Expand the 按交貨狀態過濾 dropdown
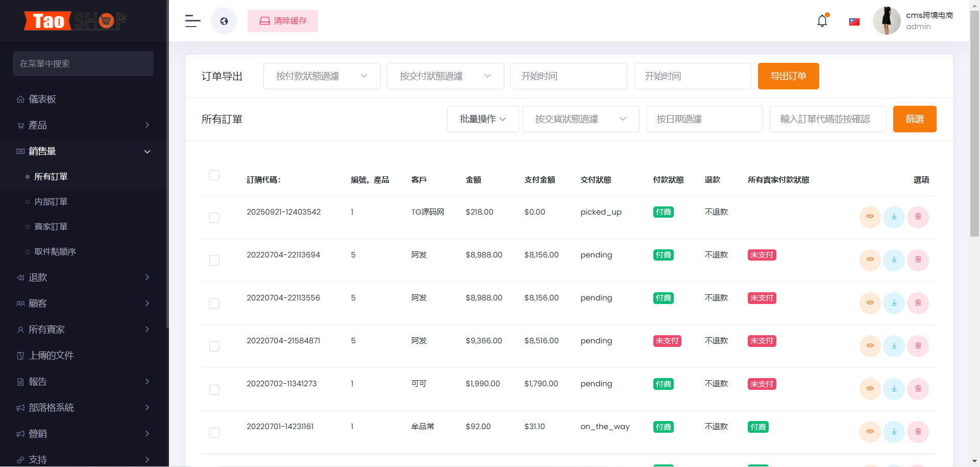Screen dimensions: 980x467 tap(580, 119)
